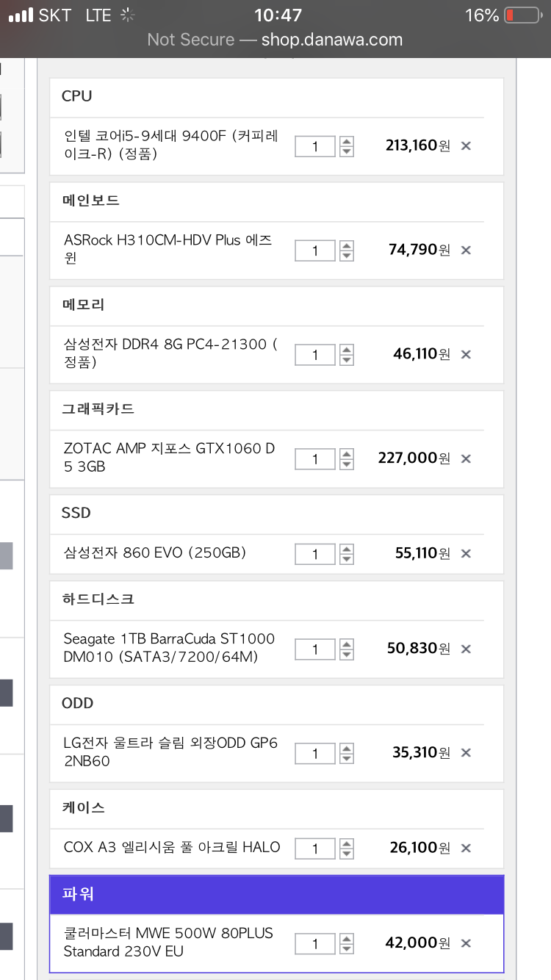The height and width of the screenshot is (980, 551).
Task: Remove Cooler Master MWE 500W power supply
Action: [466, 943]
